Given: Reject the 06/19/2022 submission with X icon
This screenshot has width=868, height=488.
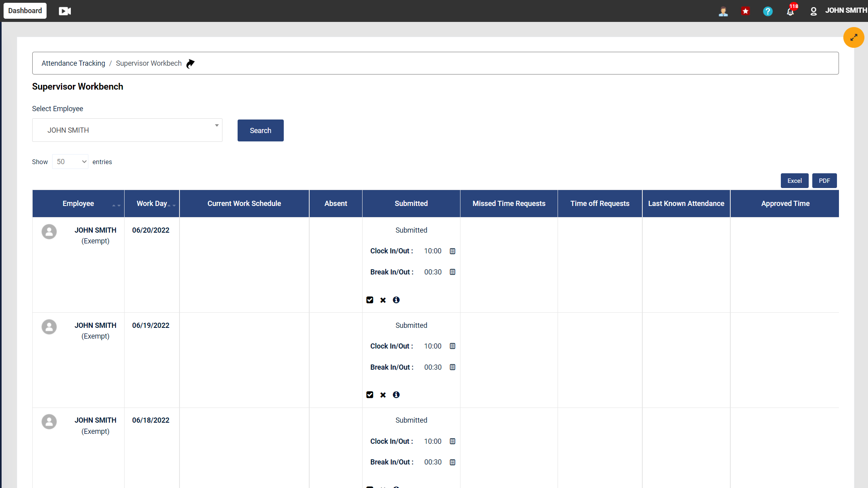Looking at the screenshot, I should [x=383, y=395].
